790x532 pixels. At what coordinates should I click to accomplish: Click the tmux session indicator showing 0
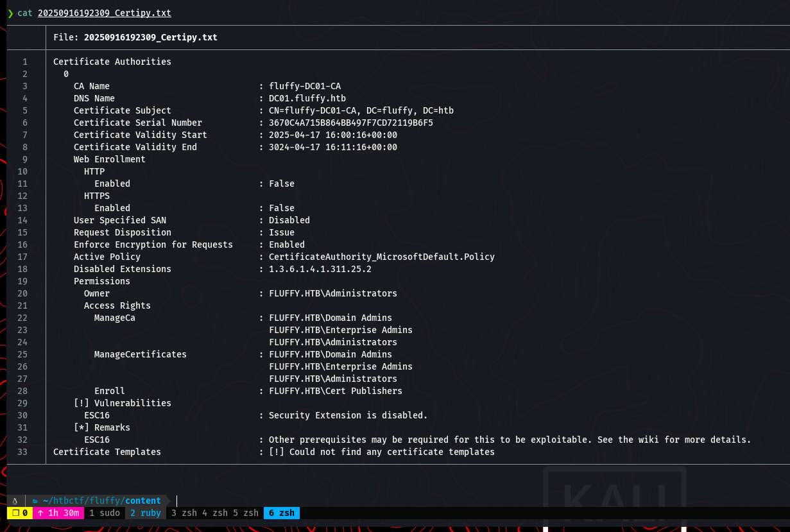(18, 513)
